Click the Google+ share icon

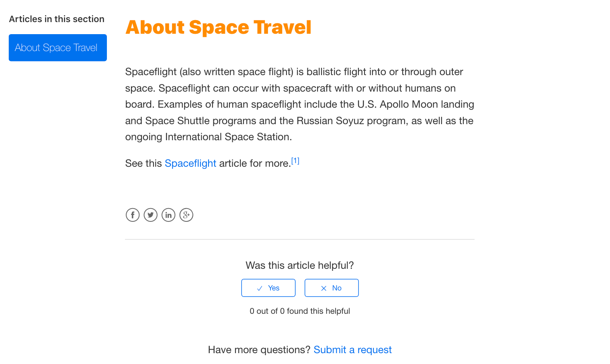(x=186, y=215)
